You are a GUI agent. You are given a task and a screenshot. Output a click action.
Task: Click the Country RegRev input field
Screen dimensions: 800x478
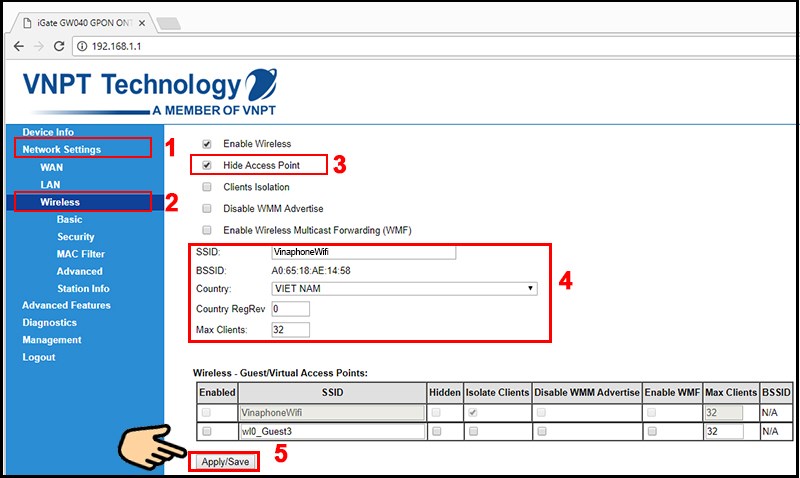coord(290,309)
